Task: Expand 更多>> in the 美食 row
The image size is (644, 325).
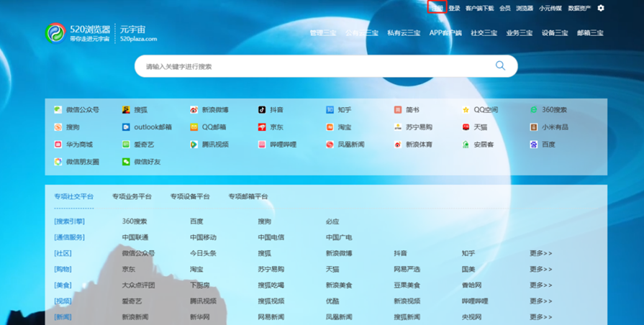Action: click(x=541, y=285)
